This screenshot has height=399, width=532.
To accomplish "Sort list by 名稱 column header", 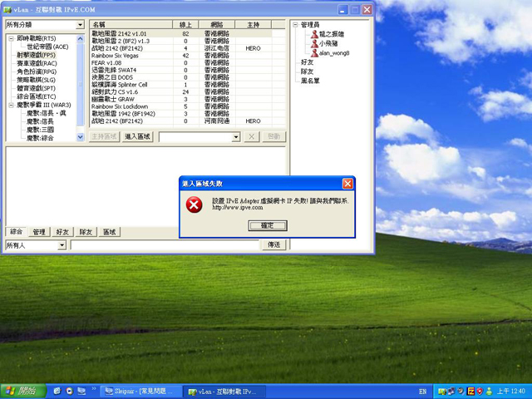I will pos(131,25).
